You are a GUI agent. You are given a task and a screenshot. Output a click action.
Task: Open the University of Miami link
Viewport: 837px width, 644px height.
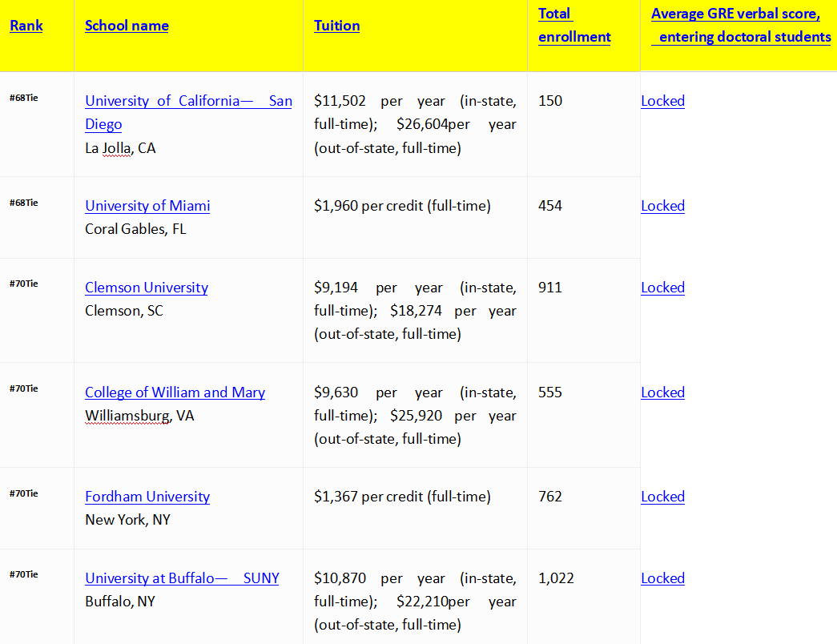[x=147, y=206]
